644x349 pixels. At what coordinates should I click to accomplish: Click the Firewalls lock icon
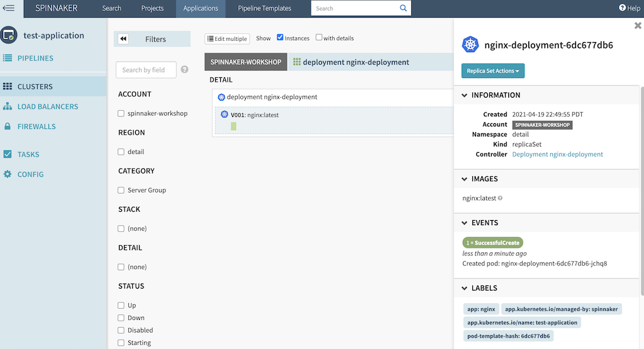point(8,126)
